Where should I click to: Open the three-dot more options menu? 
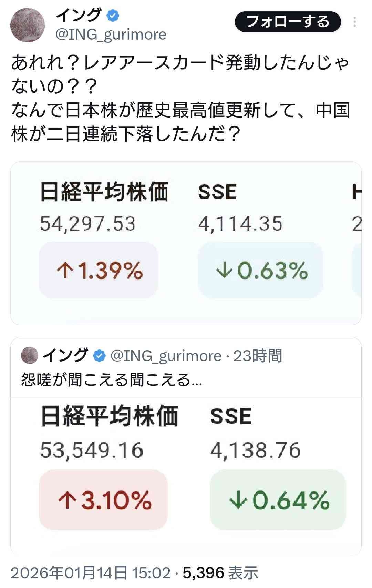tap(354, 22)
